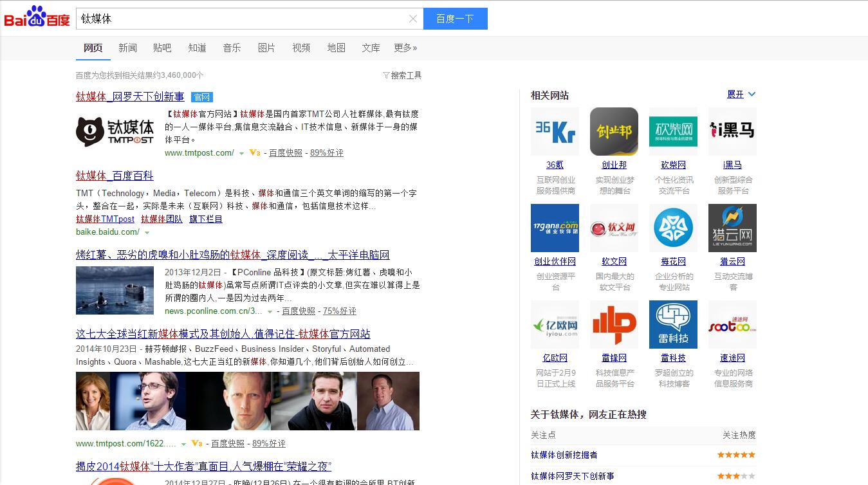Expand 相关网站 with the 展开 chevron

click(x=741, y=94)
